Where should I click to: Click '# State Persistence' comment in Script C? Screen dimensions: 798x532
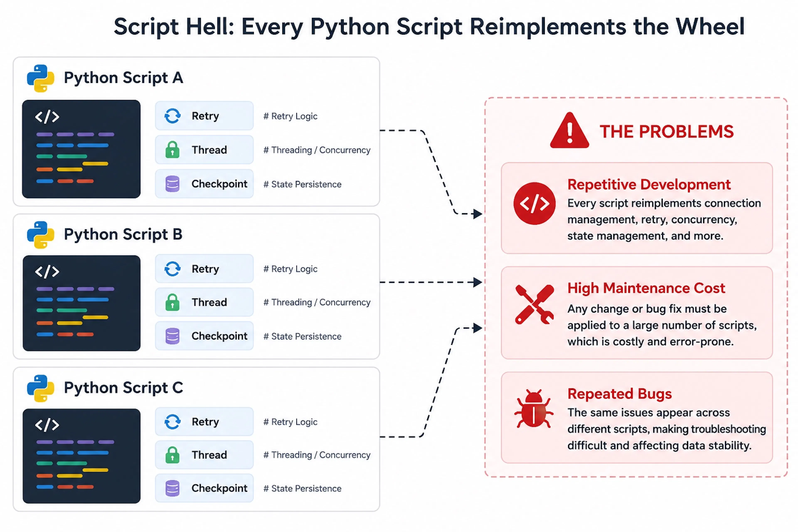point(302,489)
